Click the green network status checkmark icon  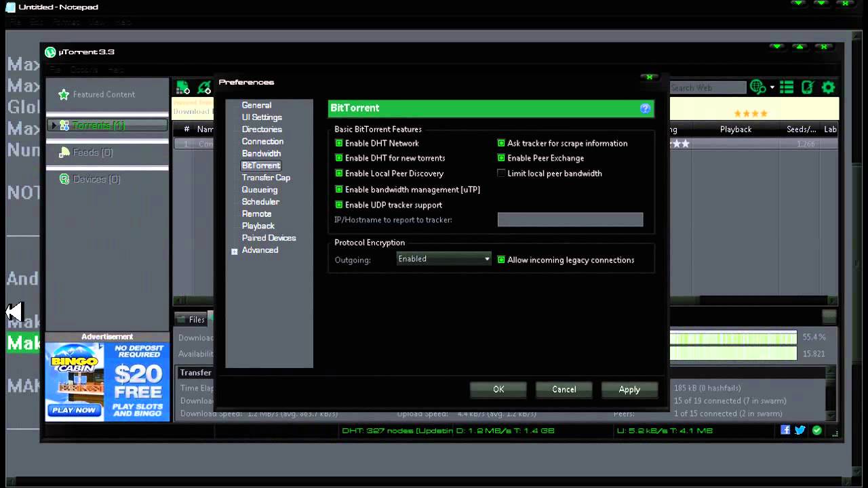click(816, 430)
